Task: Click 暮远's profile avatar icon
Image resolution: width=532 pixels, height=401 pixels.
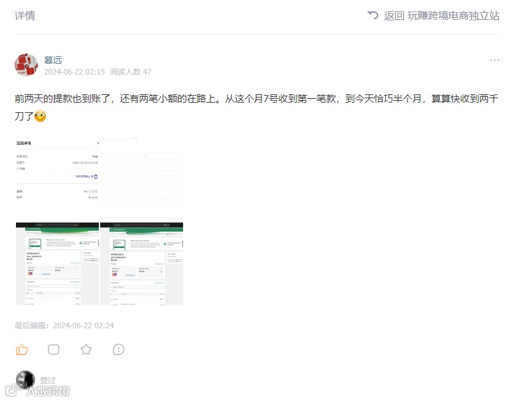Action: tap(26, 65)
